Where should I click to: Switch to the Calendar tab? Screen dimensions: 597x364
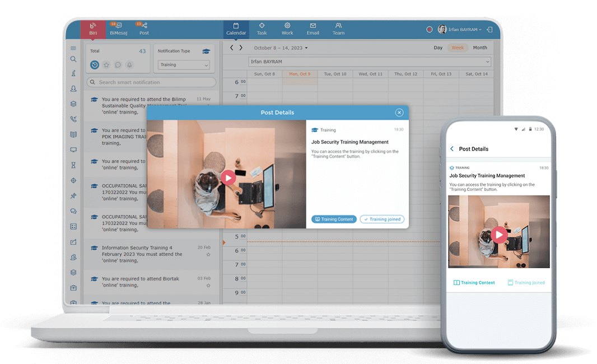click(x=236, y=29)
